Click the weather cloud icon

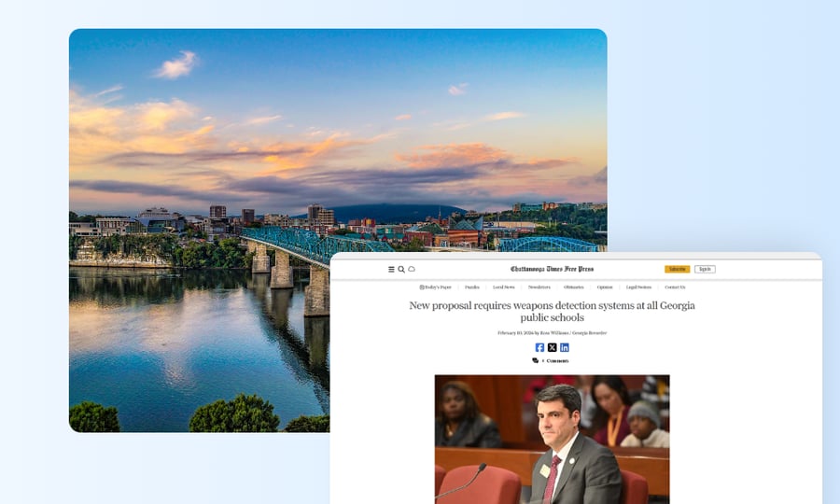412,269
